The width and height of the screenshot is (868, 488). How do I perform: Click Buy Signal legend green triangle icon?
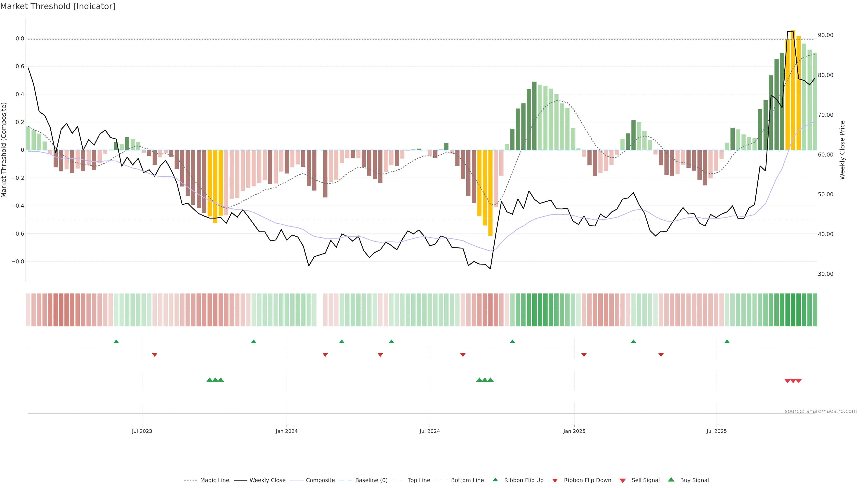tap(671, 480)
